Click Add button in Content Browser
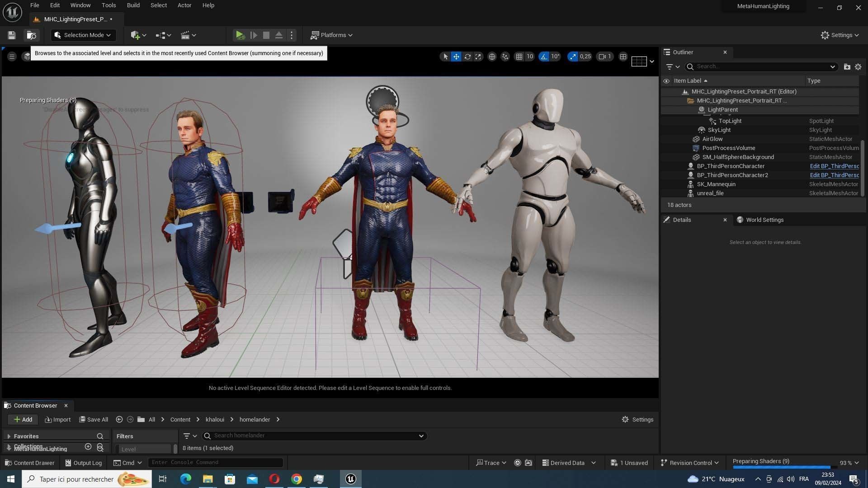Screen dimensions: 868x488 click(23, 420)
